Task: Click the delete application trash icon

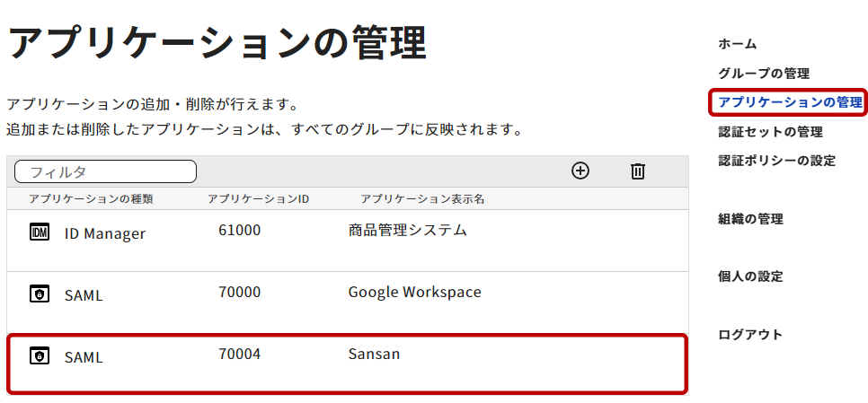Action: 638,171
